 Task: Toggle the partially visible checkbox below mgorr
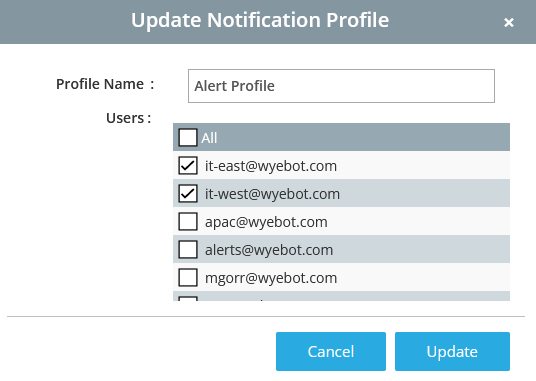point(188,299)
